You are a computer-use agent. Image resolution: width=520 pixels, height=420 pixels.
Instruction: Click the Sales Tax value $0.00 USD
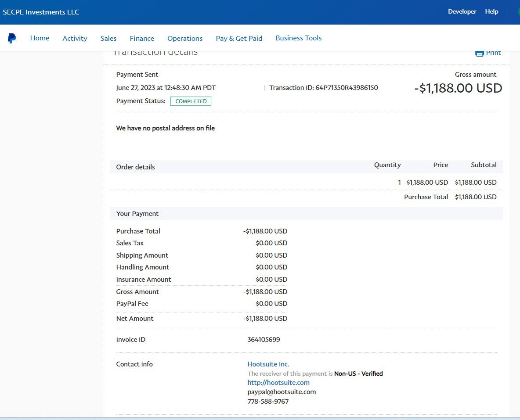coord(271,243)
